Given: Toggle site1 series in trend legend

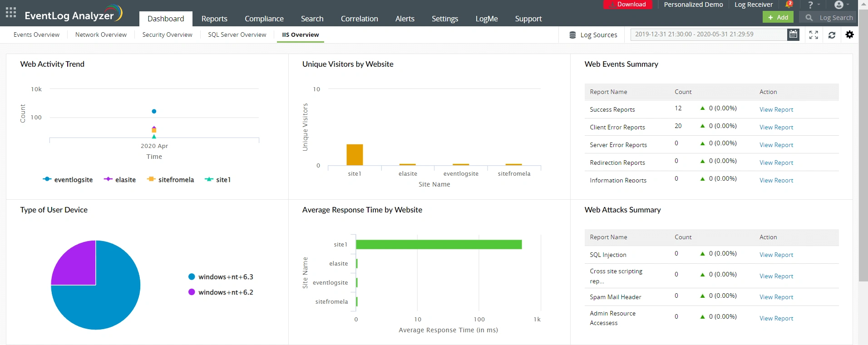Looking at the screenshot, I should pos(218,180).
